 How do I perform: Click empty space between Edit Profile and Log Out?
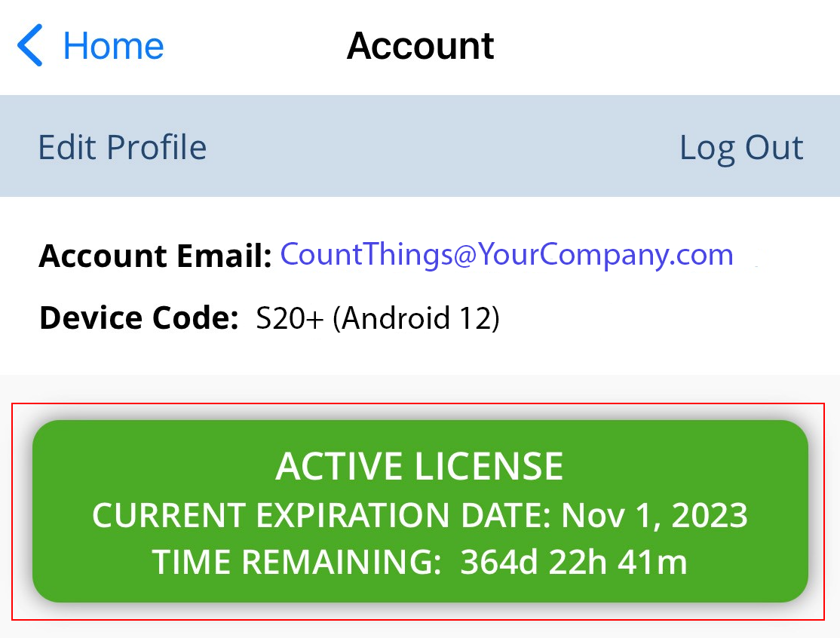click(x=445, y=147)
